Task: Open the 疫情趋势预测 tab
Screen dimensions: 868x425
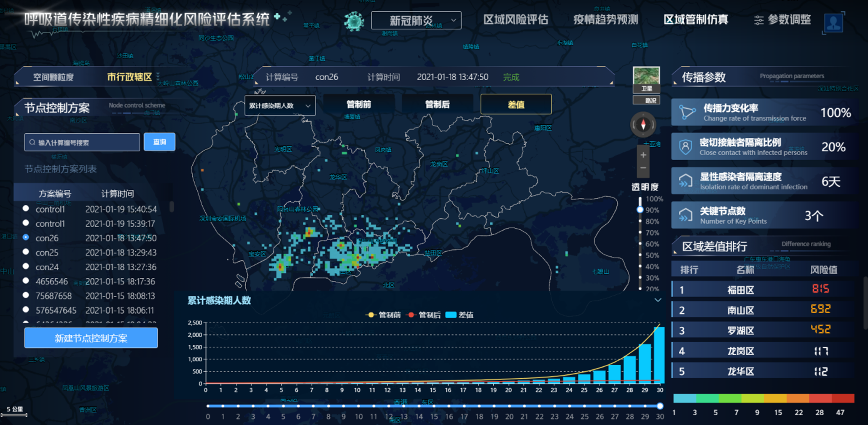Action: 606,20
